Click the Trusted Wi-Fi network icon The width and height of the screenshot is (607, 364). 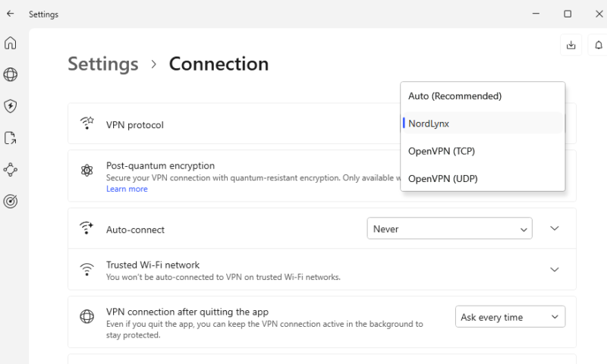pyautogui.click(x=87, y=269)
